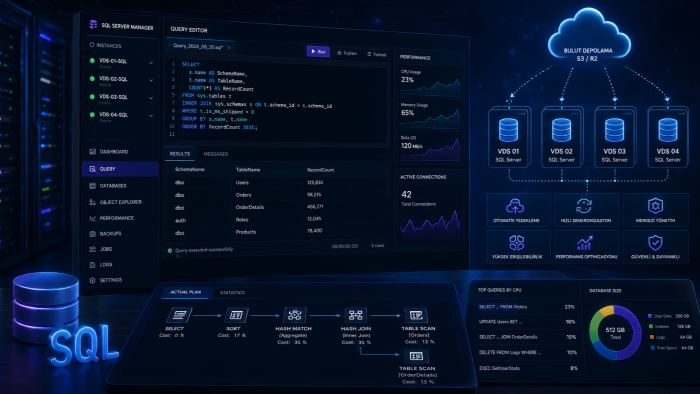
Task: Expand the VDS-01-SQL instance chevron
Action: [151, 62]
